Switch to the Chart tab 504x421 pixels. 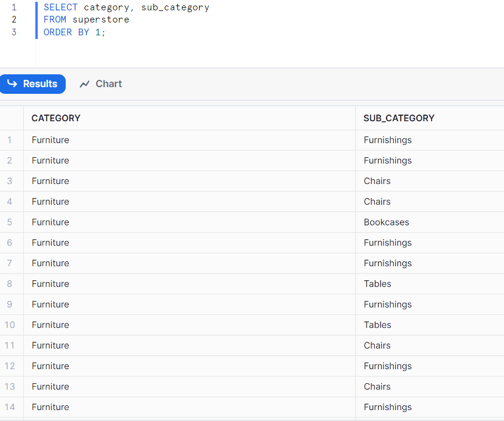(101, 84)
